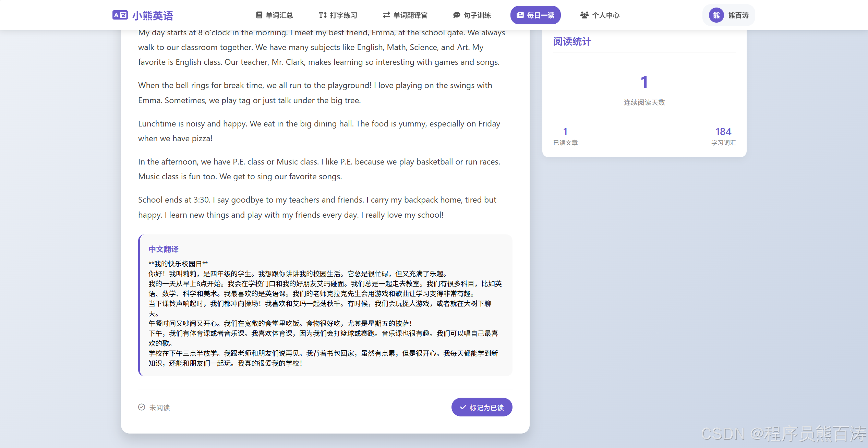Image resolution: width=868 pixels, height=448 pixels.
Task: Click the 中文翻译 heading
Action: [164, 249]
